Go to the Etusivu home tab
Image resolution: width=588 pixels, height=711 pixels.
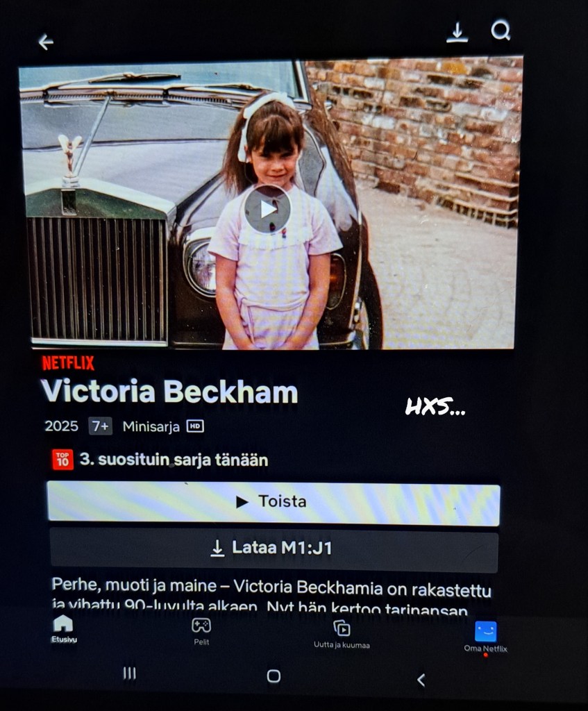pos(63,629)
